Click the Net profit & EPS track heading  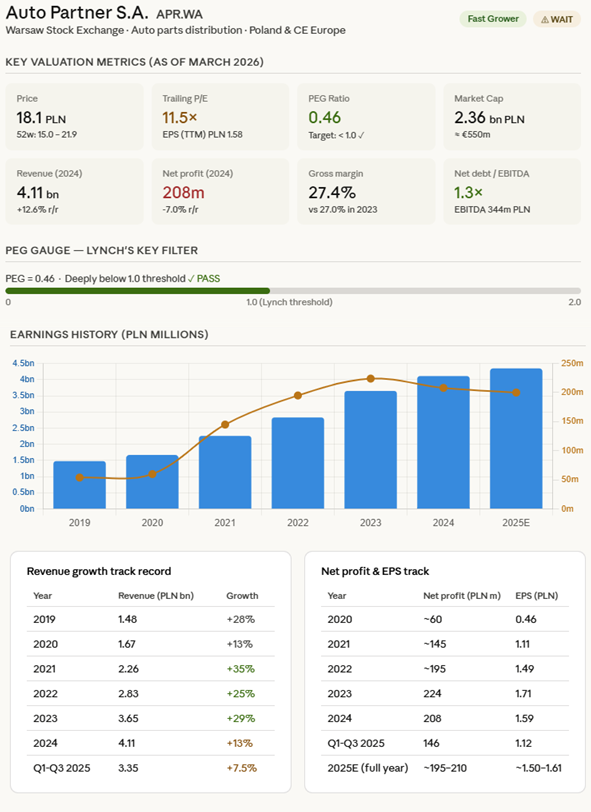point(375,571)
